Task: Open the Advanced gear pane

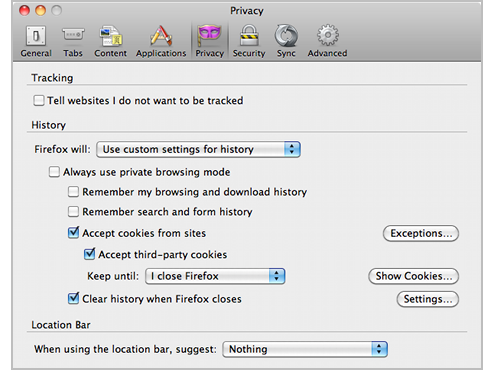Action: (327, 42)
